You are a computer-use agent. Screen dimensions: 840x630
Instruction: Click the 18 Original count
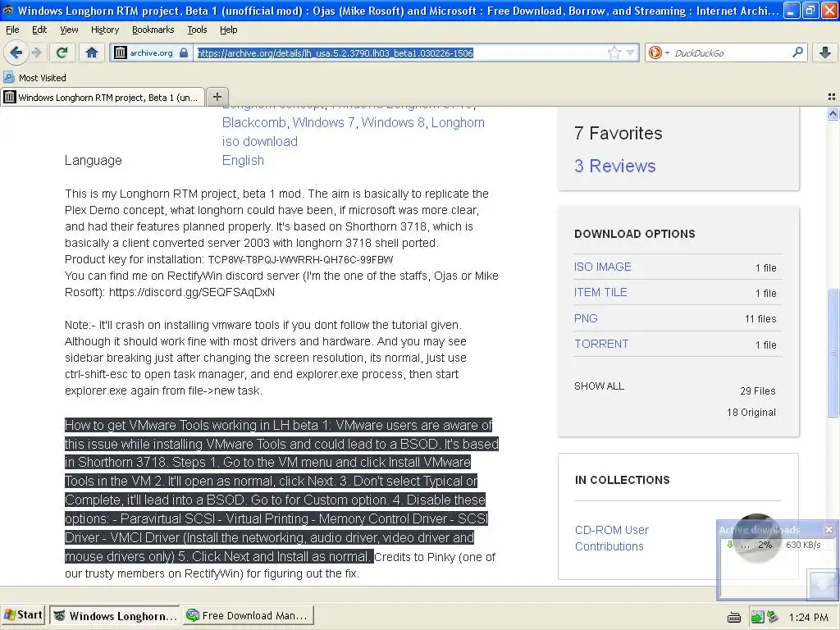(x=751, y=413)
